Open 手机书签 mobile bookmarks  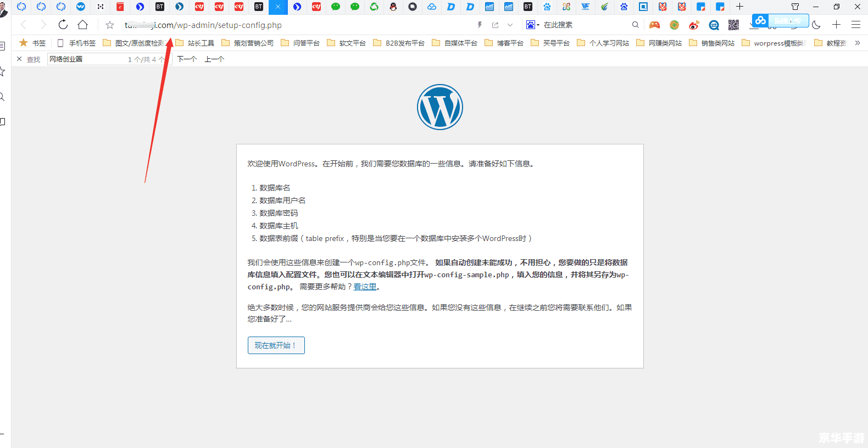76,43
